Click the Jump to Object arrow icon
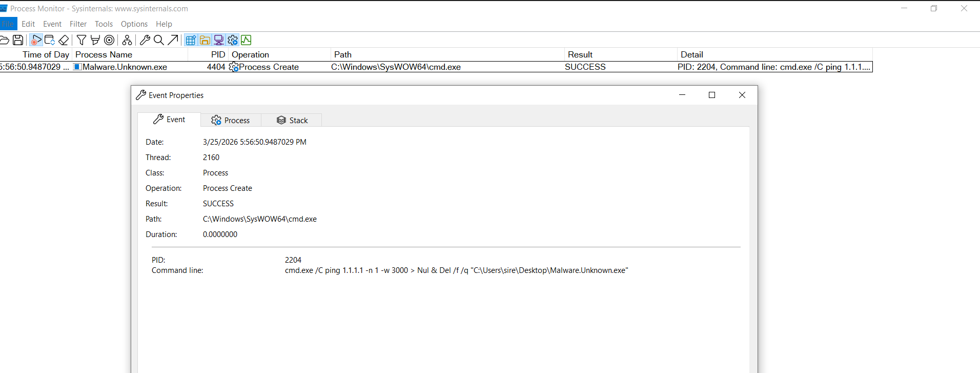This screenshot has width=980, height=373. click(173, 40)
